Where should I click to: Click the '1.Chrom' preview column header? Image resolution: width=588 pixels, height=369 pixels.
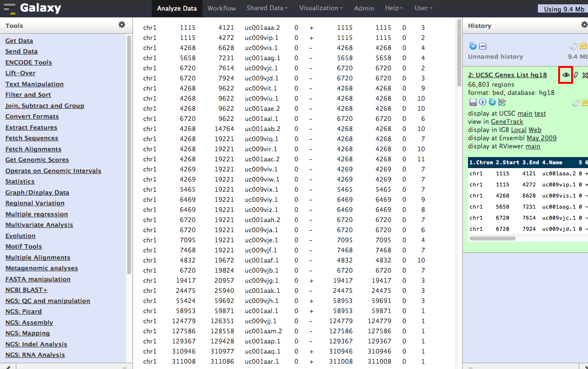coord(481,162)
